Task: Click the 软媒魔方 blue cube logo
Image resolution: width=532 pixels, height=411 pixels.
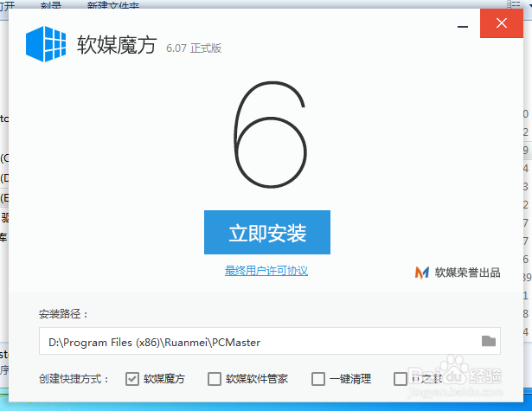Action: click(x=46, y=44)
